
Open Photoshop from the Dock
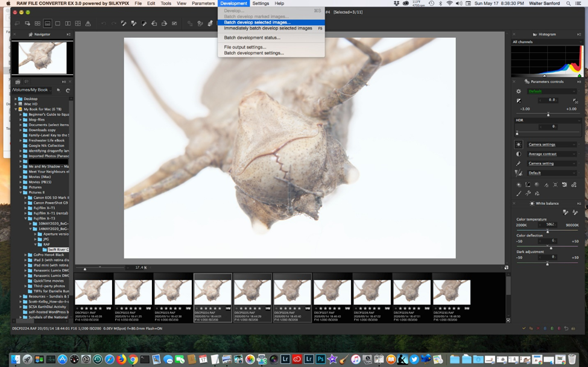[321, 359]
